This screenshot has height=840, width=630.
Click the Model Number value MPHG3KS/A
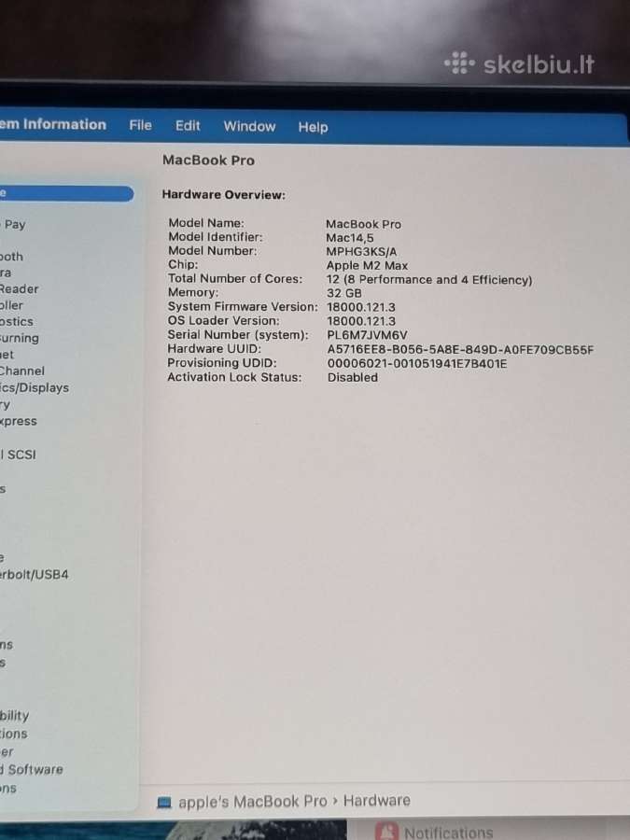pos(361,252)
